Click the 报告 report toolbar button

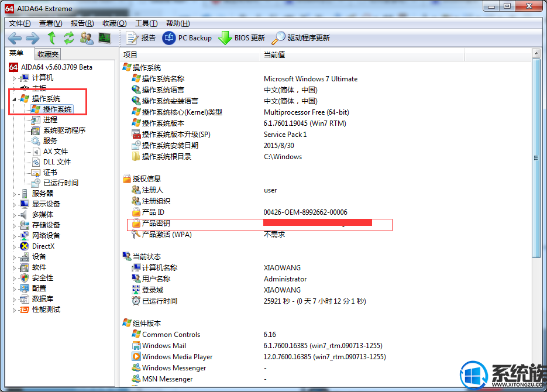(140, 37)
